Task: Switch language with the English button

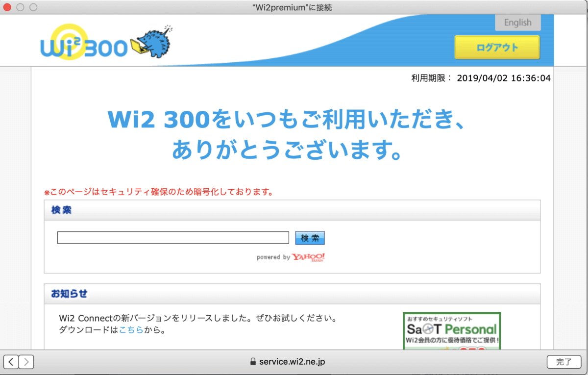Action: click(517, 23)
